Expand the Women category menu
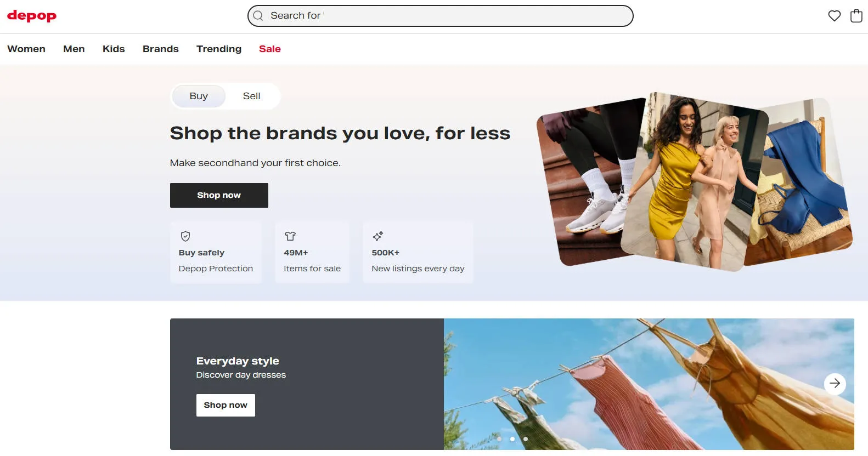 pyautogui.click(x=26, y=49)
